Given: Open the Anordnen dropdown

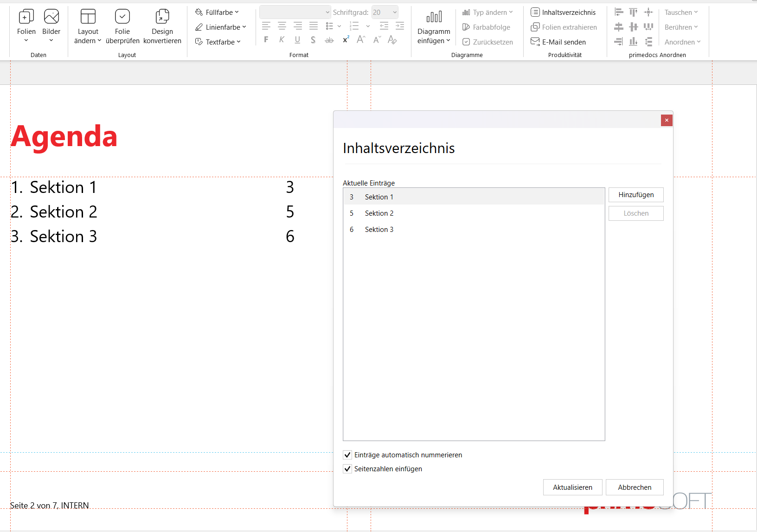Looking at the screenshot, I should [682, 42].
